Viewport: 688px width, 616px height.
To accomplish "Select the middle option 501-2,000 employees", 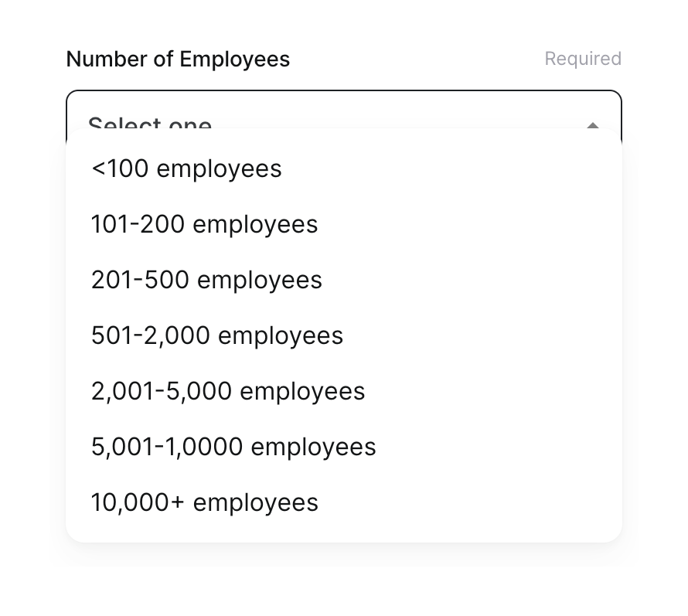I will tap(217, 335).
